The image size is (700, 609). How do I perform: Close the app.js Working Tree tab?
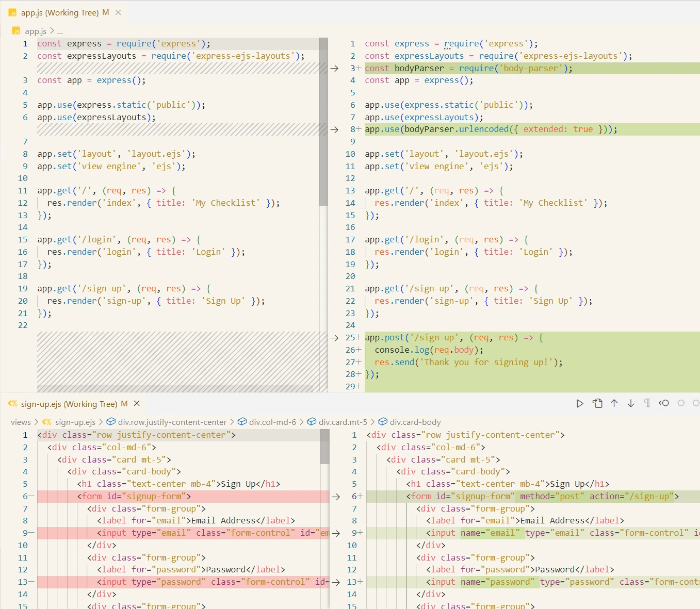click(118, 12)
